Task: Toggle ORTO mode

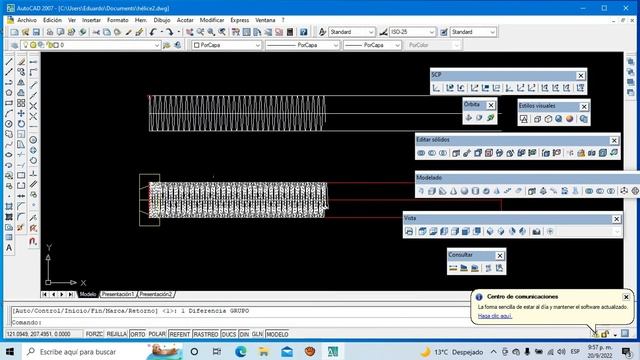Action: (x=138, y=334)
